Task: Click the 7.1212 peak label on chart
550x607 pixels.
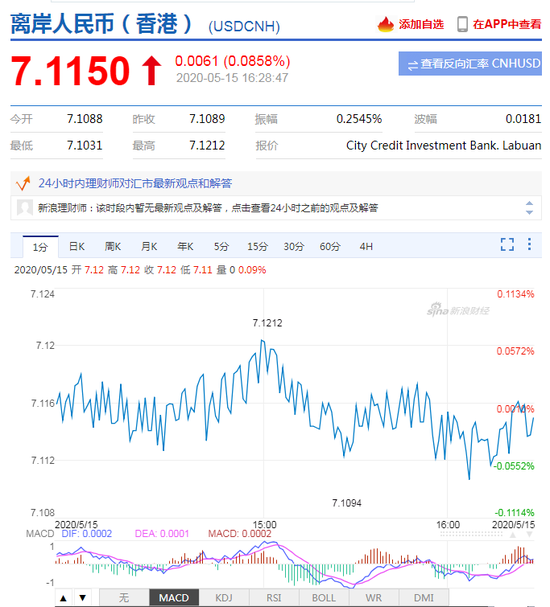Action: pyautogui.click(x=267, y=323)
